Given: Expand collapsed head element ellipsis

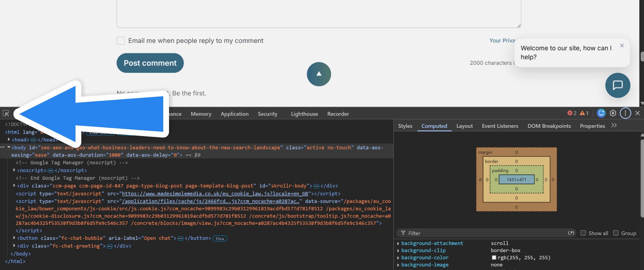Looking at the screenshot, I should [33, 140].
